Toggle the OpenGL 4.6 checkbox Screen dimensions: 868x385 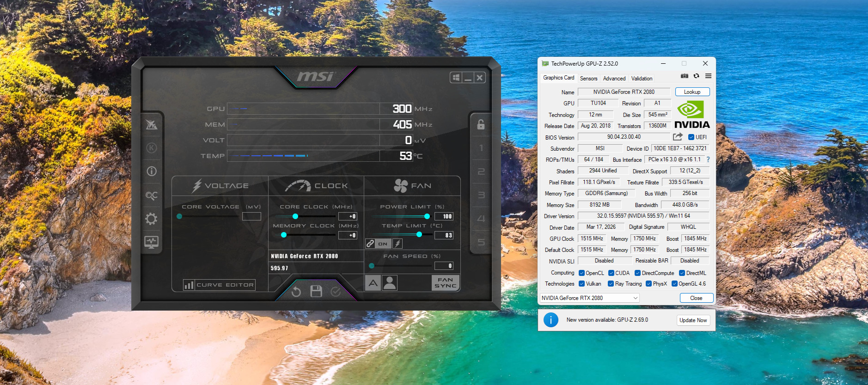(674, 284)
